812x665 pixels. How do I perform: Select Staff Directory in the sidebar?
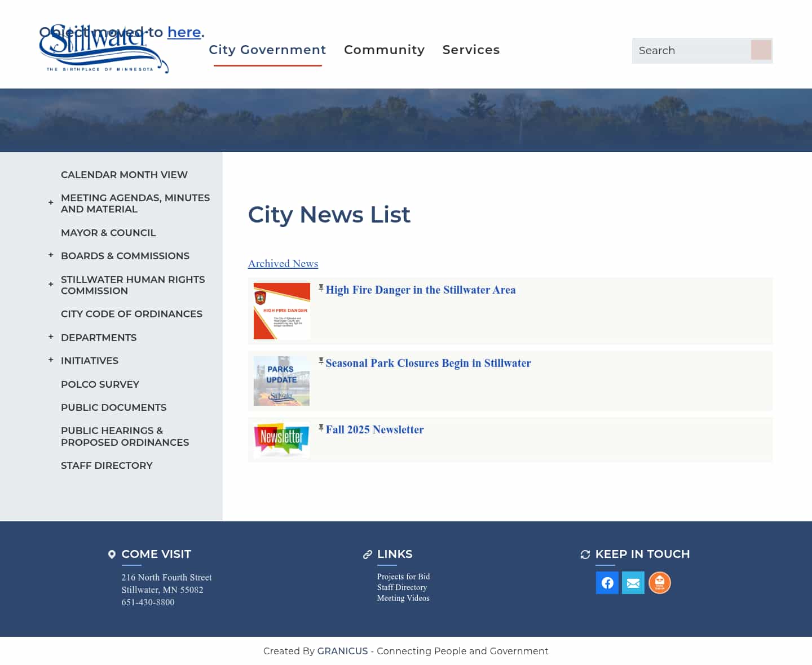point(107,466)
